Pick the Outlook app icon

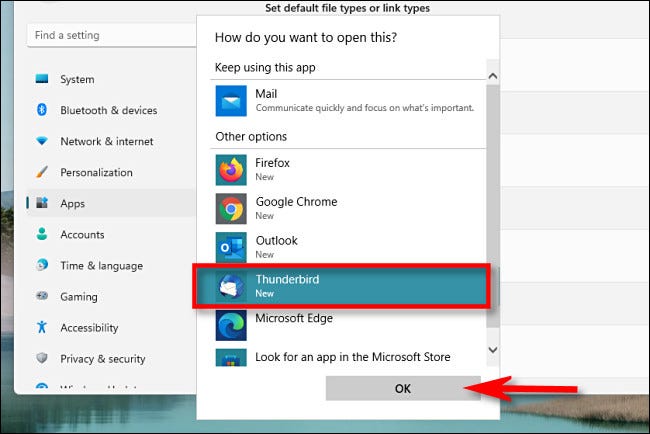pos(231,247)
